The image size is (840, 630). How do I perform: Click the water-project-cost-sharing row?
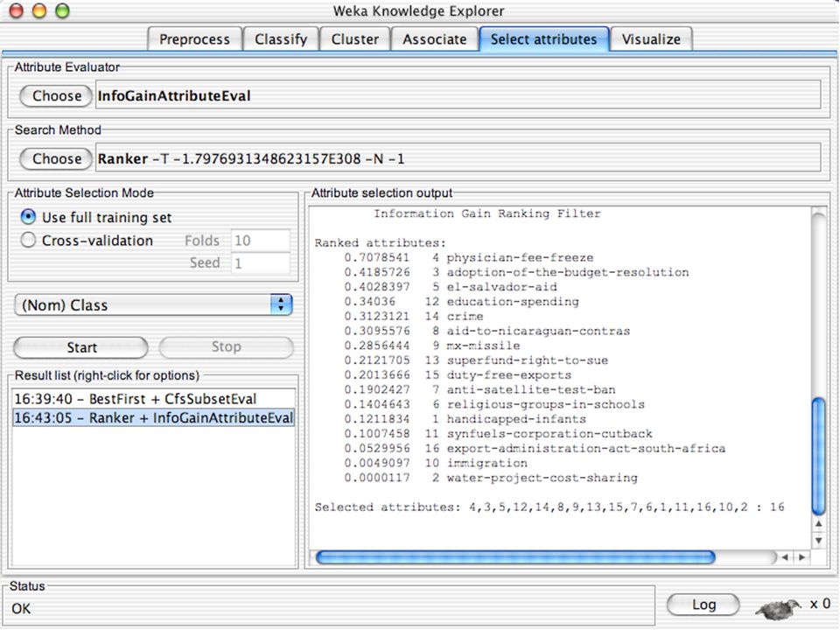tap(491, 478)
